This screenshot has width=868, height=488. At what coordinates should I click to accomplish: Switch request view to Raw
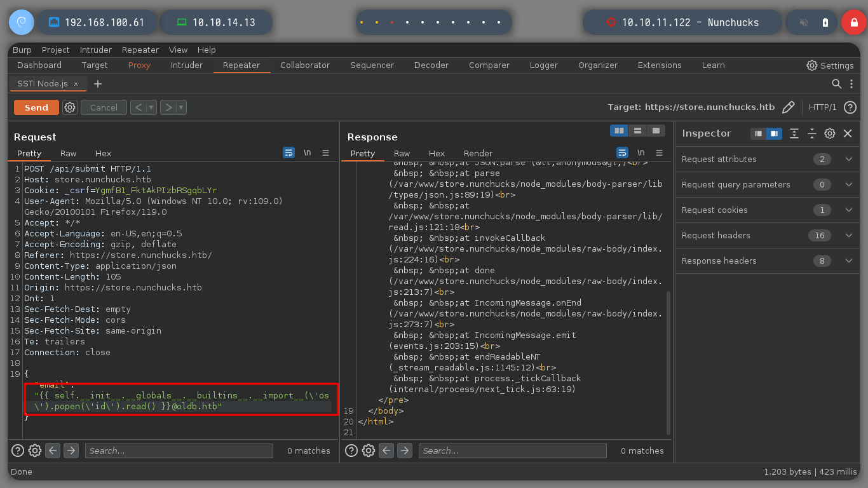click(x=68, y=153)
